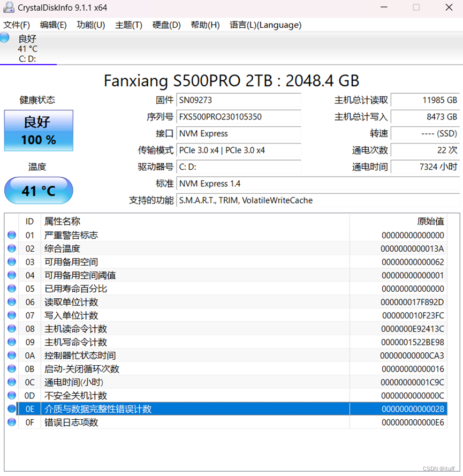The height and width of the screenshot is (476, 463).
Task: Click the CrystalDiskInfo app icon in title bar
Action: (9, 7)
